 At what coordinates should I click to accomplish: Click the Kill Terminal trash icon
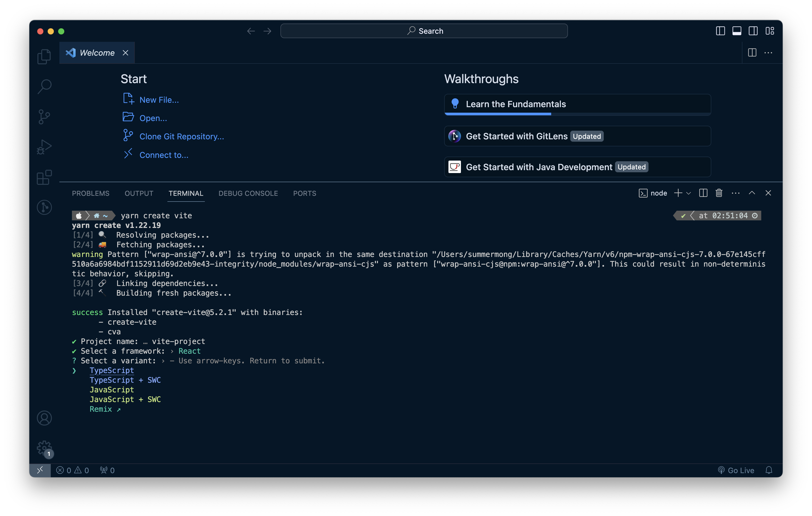pyautogui.click(x=719, y=193)
